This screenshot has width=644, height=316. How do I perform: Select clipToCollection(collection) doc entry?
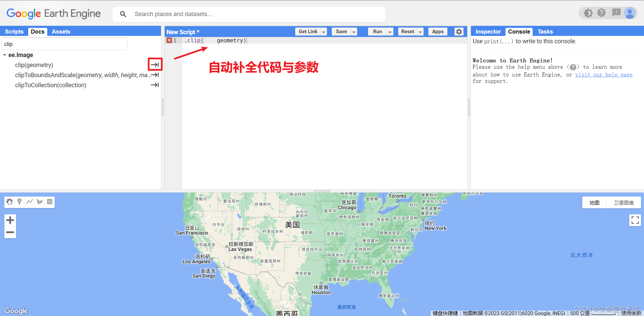click(51, 85)
